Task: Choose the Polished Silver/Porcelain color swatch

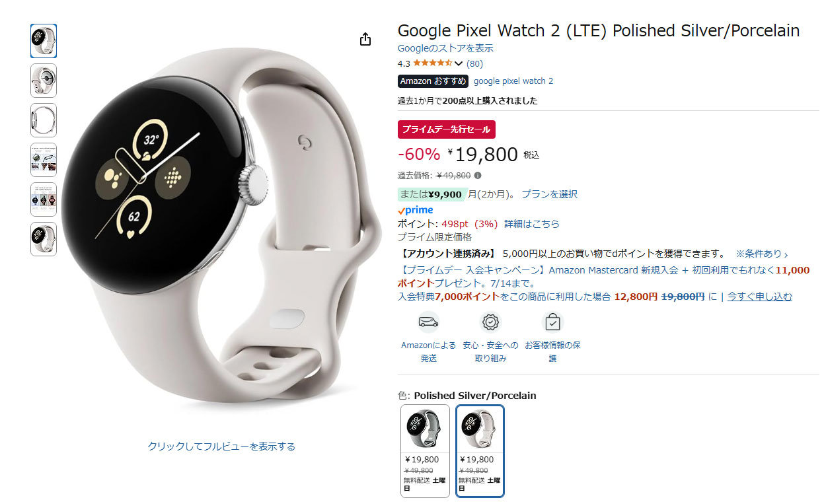Action: point(480,450)
